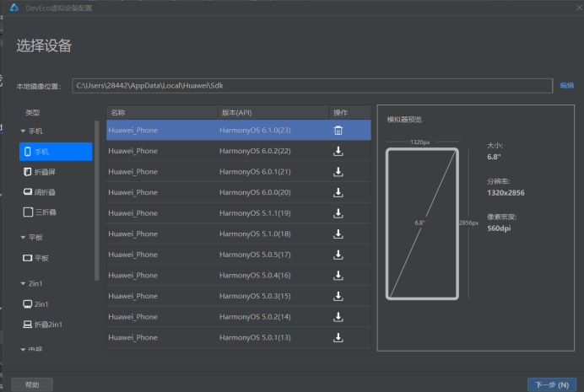Click the 下一步 (N) next button

tap(552, 384)
